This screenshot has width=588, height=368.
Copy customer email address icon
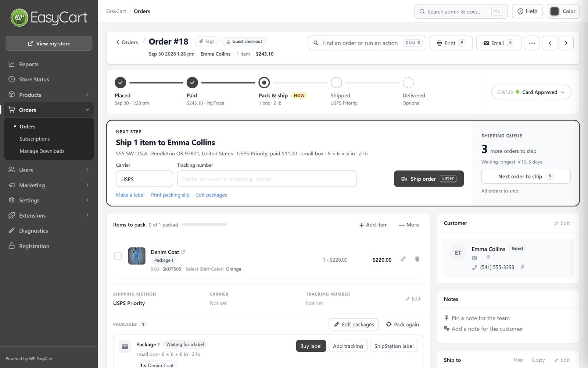pos(488,257)
